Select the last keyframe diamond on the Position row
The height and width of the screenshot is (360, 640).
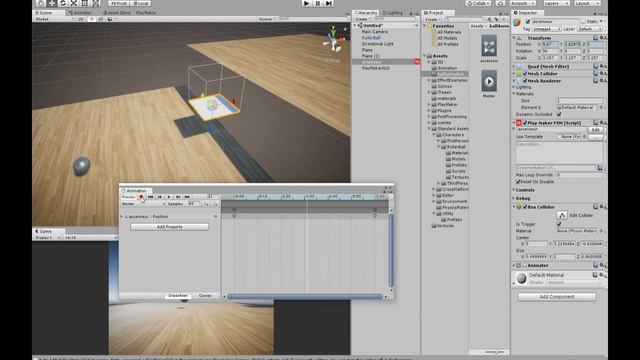click(375, 215)
